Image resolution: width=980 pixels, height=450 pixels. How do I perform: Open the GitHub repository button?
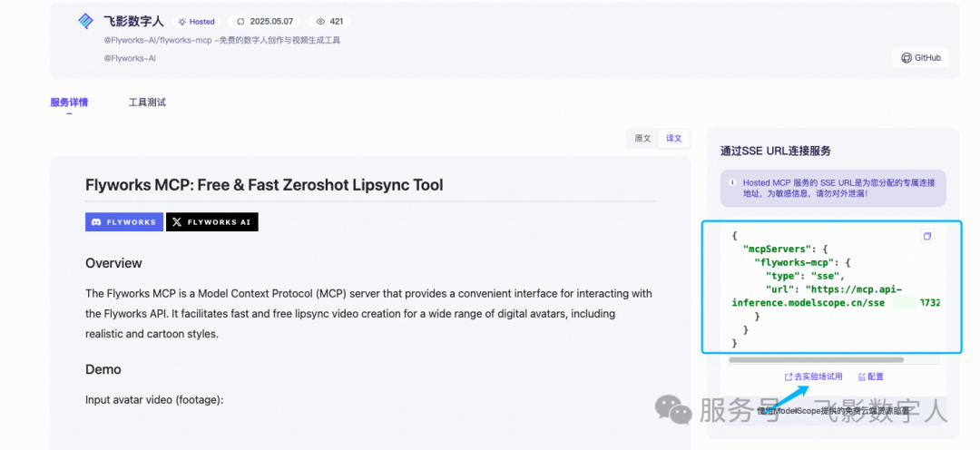[x=921, y=57]
